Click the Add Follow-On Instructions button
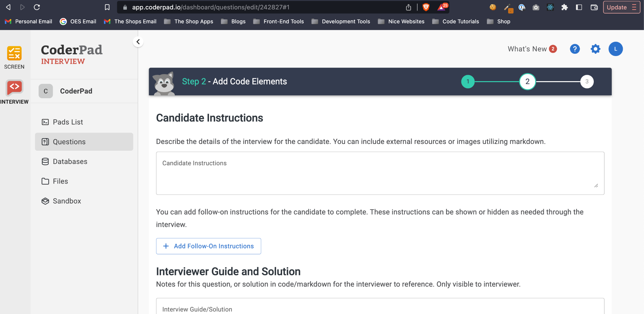 (x=208, y=246)
